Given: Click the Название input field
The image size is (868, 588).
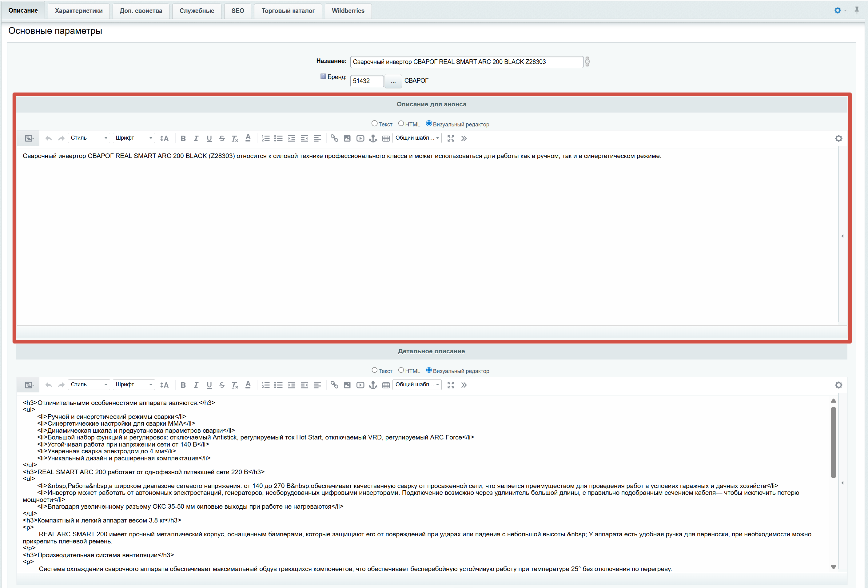Looking at the screenshot, I should pyautogui.click(x=466, y=62).
